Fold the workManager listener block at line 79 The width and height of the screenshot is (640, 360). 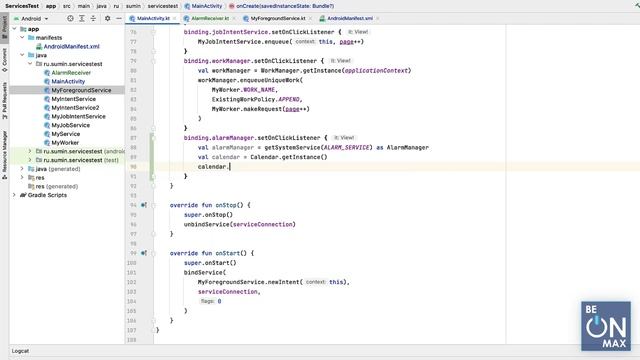point(153,61)
